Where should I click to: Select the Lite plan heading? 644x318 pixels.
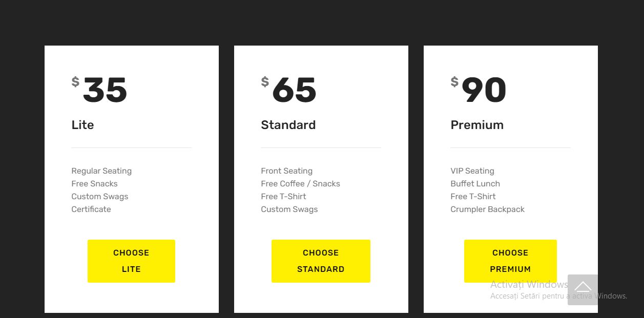[82, 125]
